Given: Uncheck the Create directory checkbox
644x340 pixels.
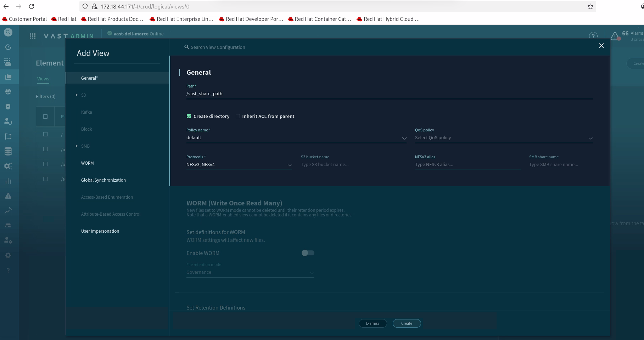Looking at the screenshot, I should pos(189,116).
